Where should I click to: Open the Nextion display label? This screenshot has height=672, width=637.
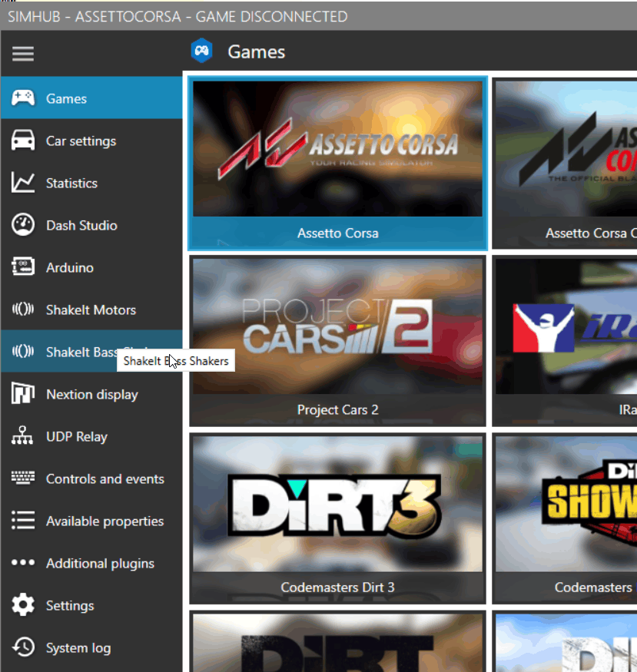(x=92, y=394)
